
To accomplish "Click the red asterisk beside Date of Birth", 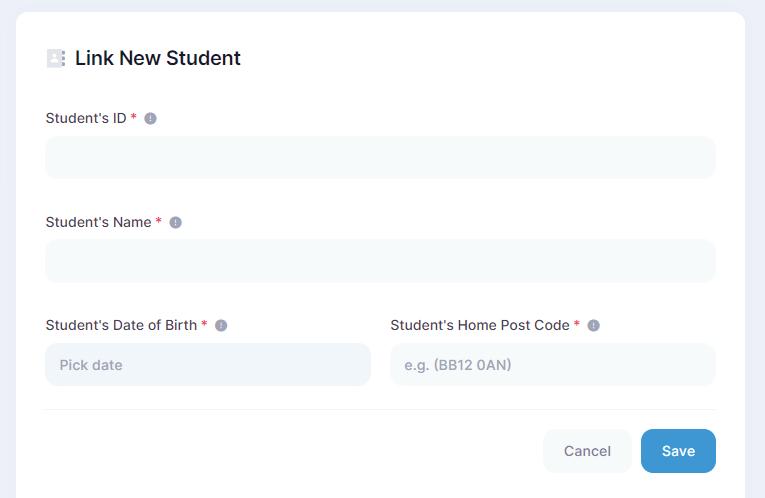I will point(205,326).
